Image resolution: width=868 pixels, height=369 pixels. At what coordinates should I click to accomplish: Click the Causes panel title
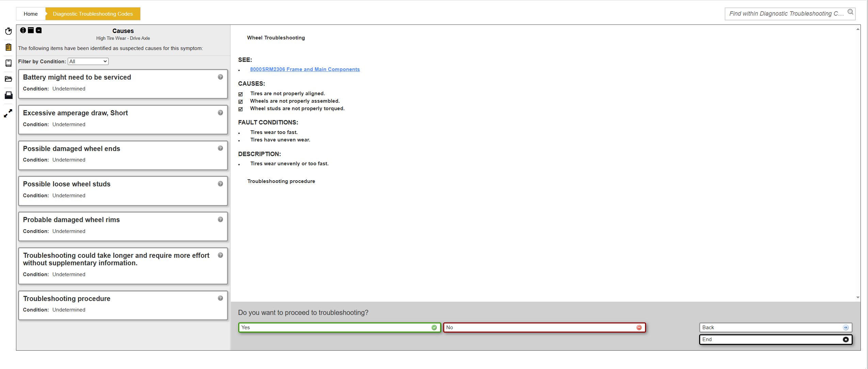click(x=123, y=31)
